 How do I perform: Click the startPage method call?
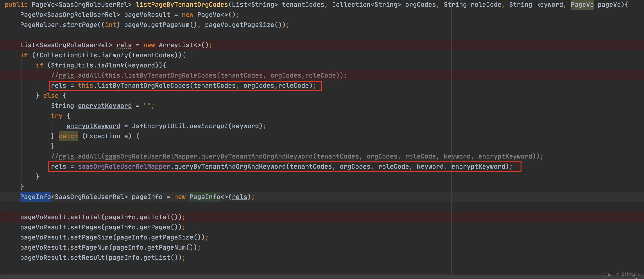click(79, 25)
